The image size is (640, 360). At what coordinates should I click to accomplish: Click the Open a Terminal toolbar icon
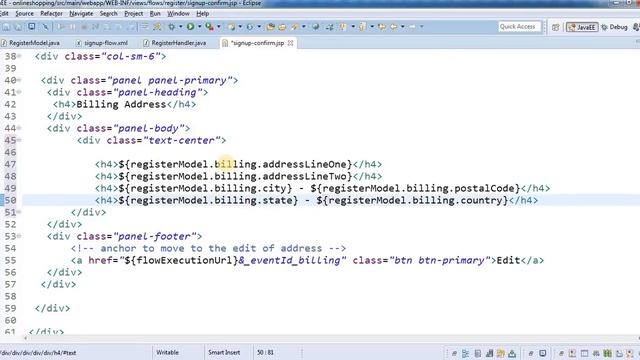[32, 27]
